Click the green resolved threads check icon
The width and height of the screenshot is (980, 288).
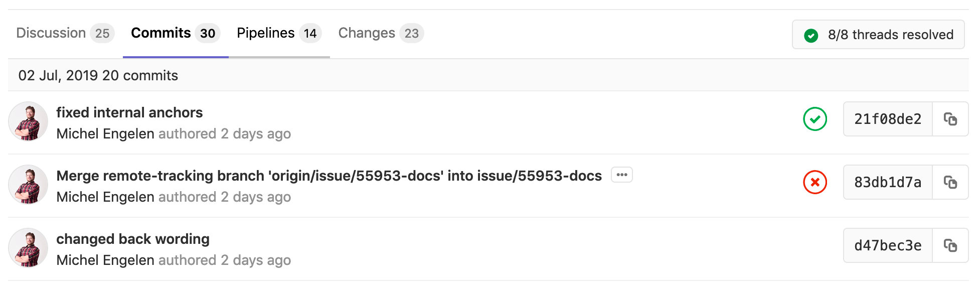pos(811,35)
